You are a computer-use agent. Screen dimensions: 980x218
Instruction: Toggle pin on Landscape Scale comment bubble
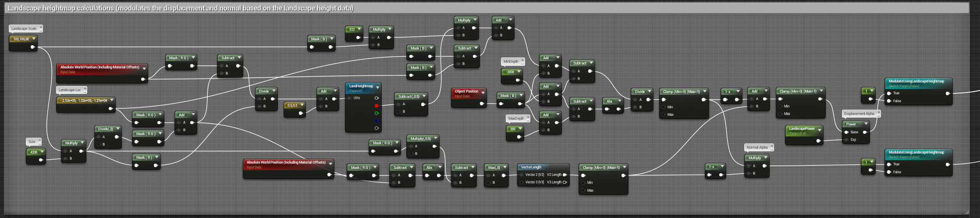pos(41,28)
